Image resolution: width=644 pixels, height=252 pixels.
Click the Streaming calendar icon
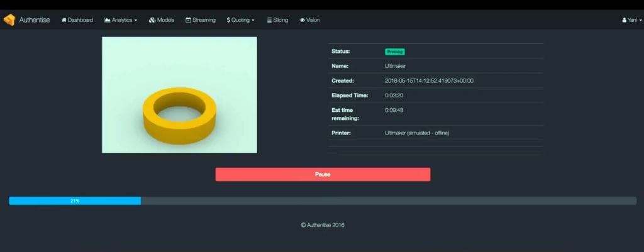(188, 20)
